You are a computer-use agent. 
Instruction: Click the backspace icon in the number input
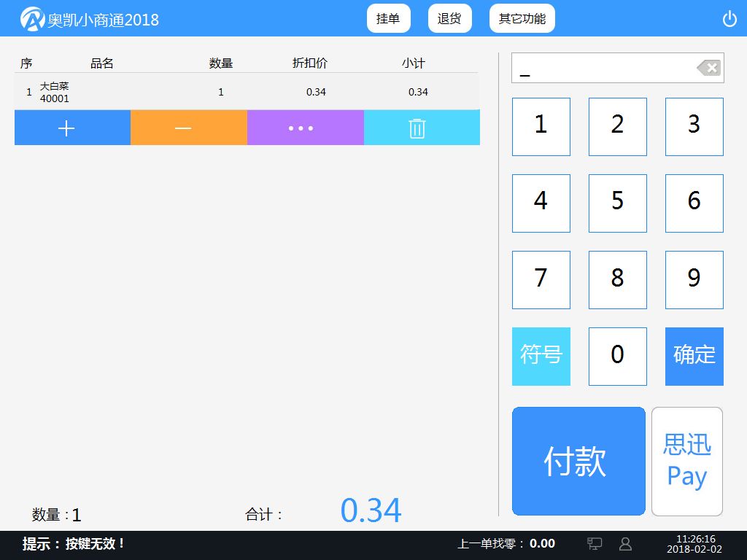pos(707,68)
